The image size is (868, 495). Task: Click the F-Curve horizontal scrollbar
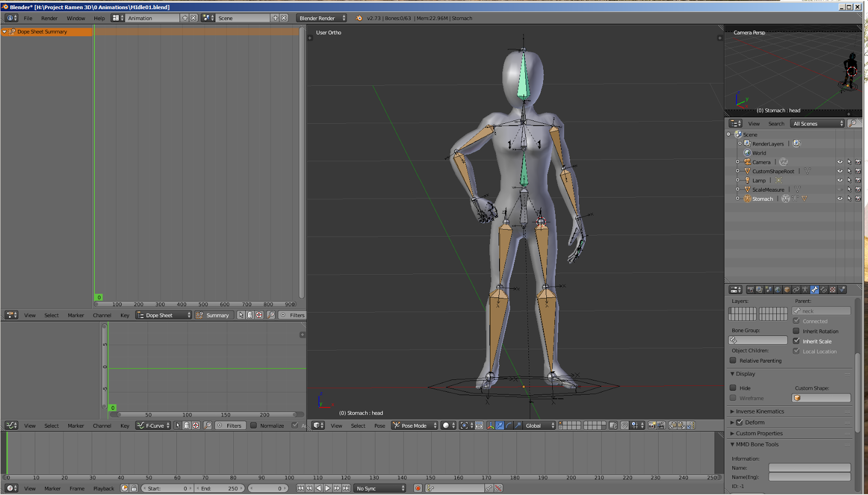207,415
